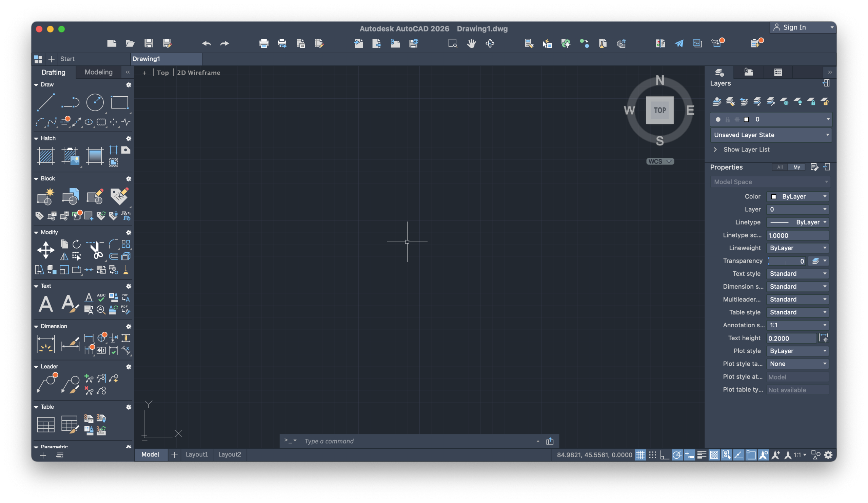Viewport: 868px width, 503px height.
Task: Toggle snap mode in status bar
Action: pyautogui.click(x=652, y=455)
